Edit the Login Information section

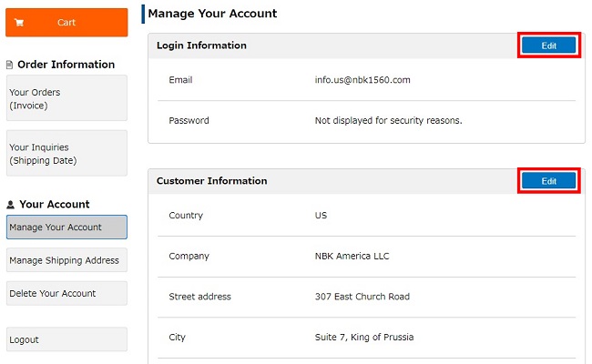pos(548,45)
